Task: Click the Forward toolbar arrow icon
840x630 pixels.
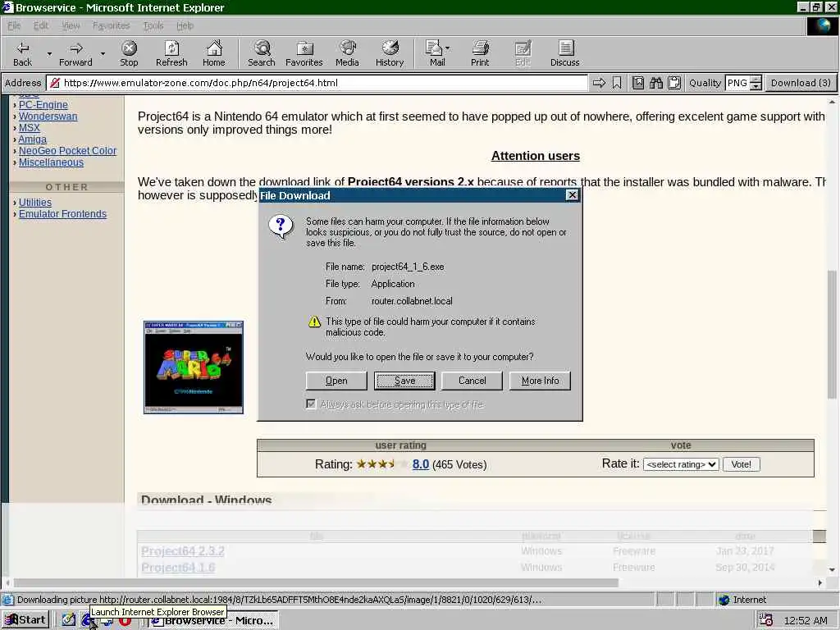Action: (x=76, y=48)
